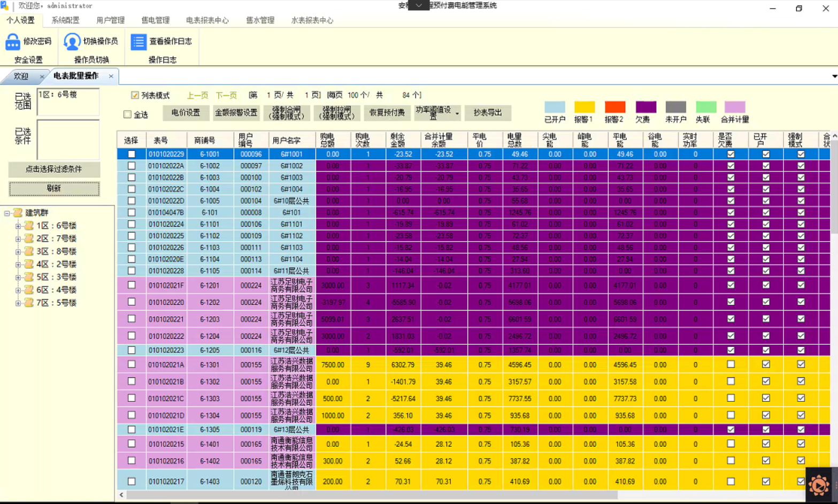This screenshot has height=504, width=838.
Task: Click the application icon in title bar
Action: click(5, 6)
